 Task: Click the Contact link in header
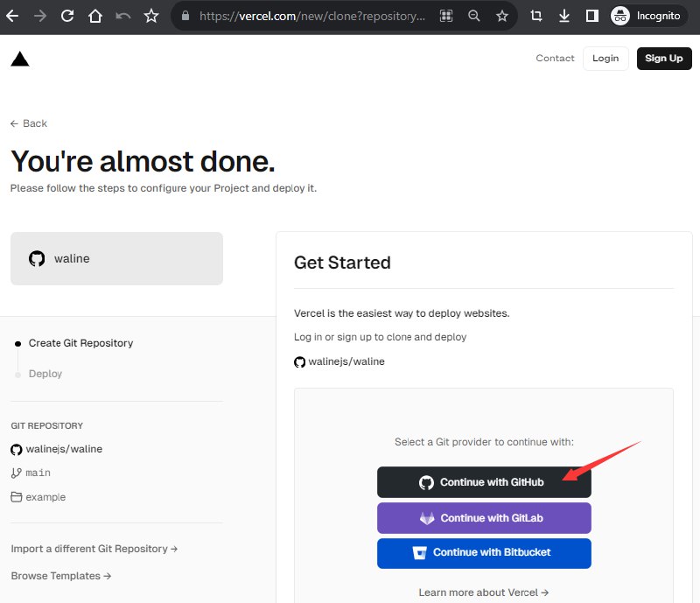pyautogui.click(x=555, y=59)
